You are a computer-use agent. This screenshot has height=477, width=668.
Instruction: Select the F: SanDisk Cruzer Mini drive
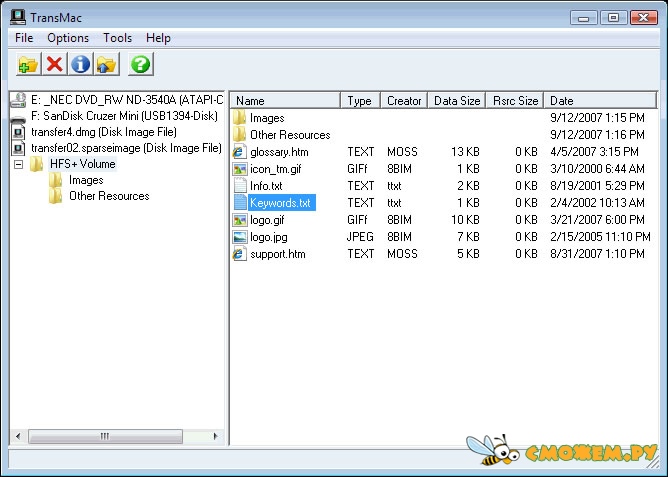[x=124, y=116]
